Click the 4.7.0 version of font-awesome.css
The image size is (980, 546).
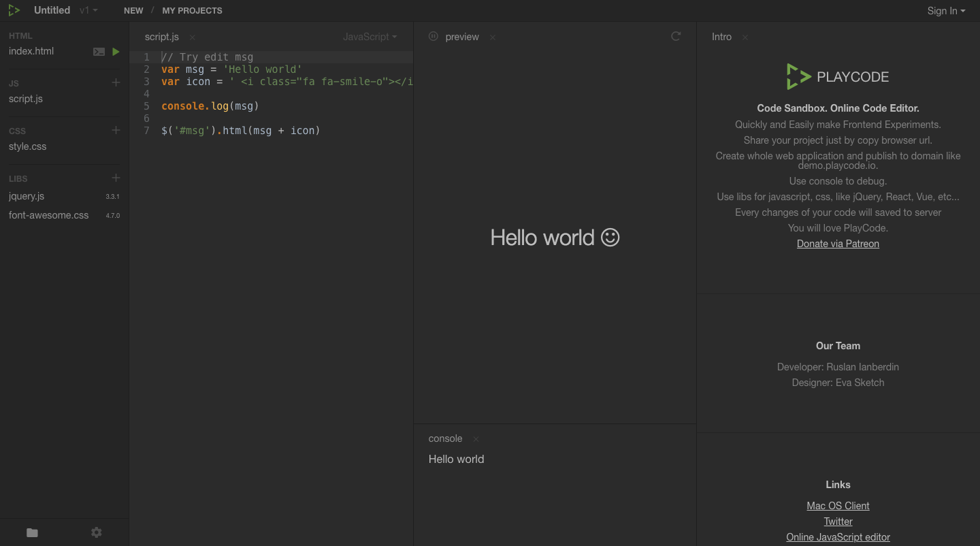point(112,216)
